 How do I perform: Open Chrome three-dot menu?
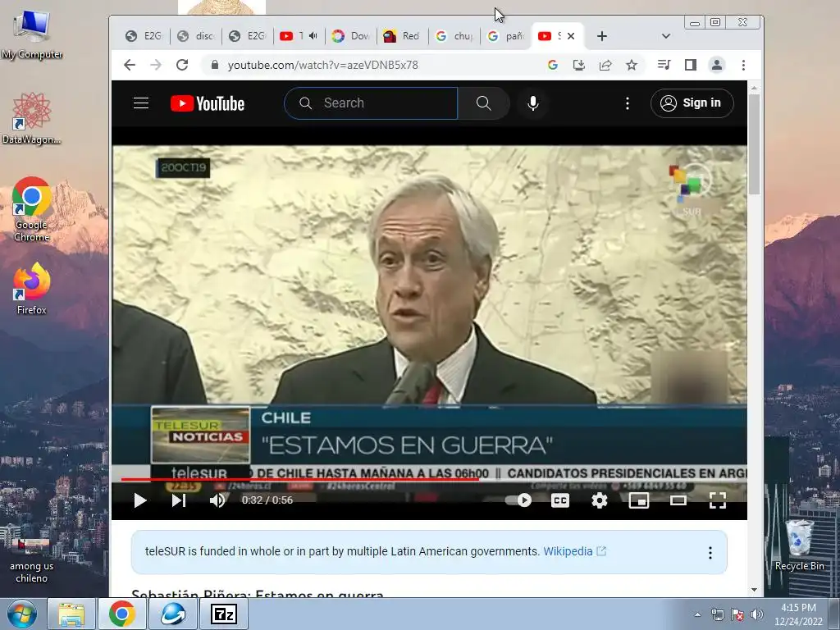tap(743, 65)
